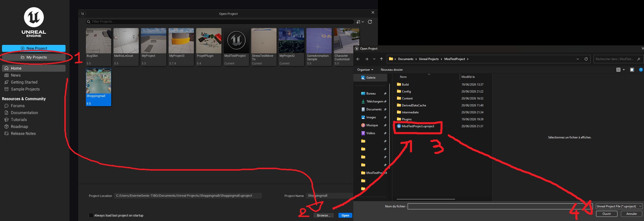Open the sort order dropdown for projects

[x=360, y=22]
